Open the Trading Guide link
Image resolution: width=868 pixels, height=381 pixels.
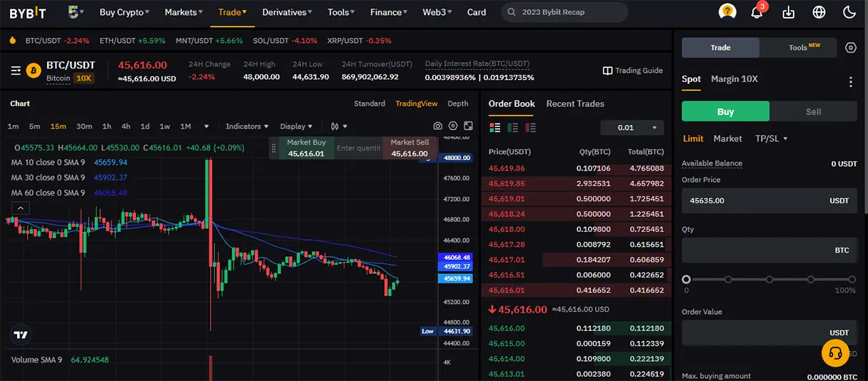click(639, 71)
